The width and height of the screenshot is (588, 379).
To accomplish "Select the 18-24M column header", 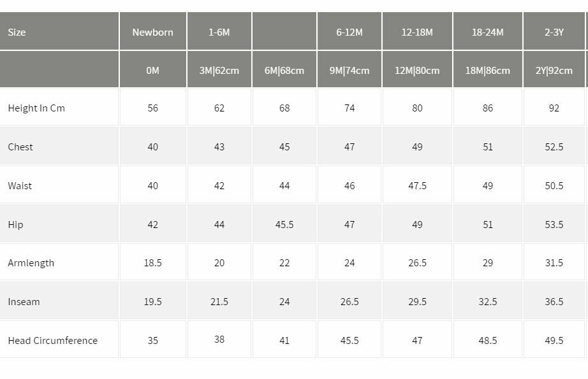I will coord(487,32).
